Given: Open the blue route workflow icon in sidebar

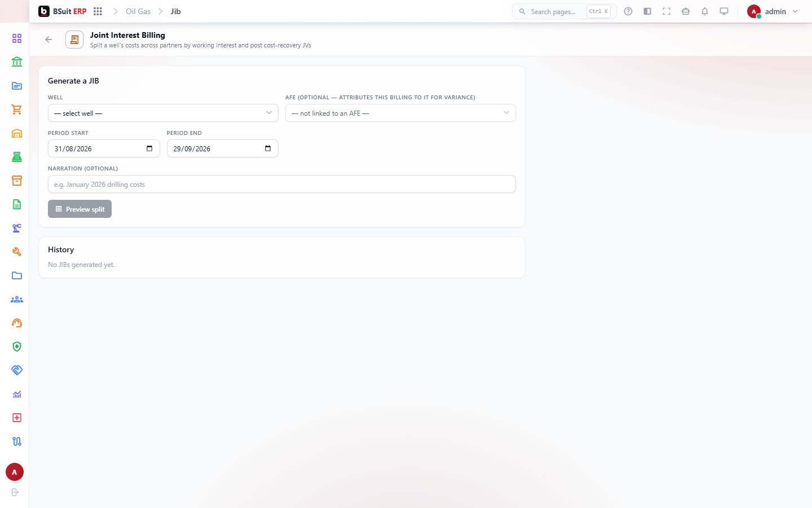Looking at the screenshot, I should [x=17, y=441].
